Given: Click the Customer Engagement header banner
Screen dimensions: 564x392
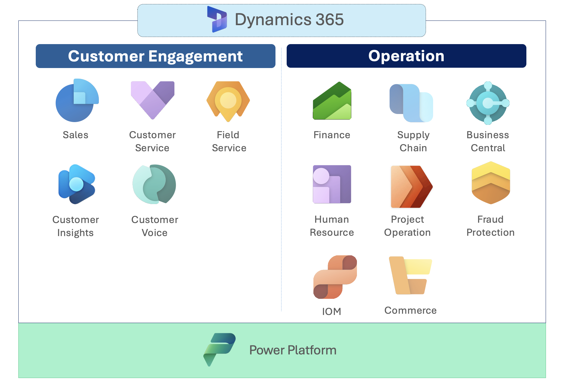Looking at the screenshot, I should point(155,56).
